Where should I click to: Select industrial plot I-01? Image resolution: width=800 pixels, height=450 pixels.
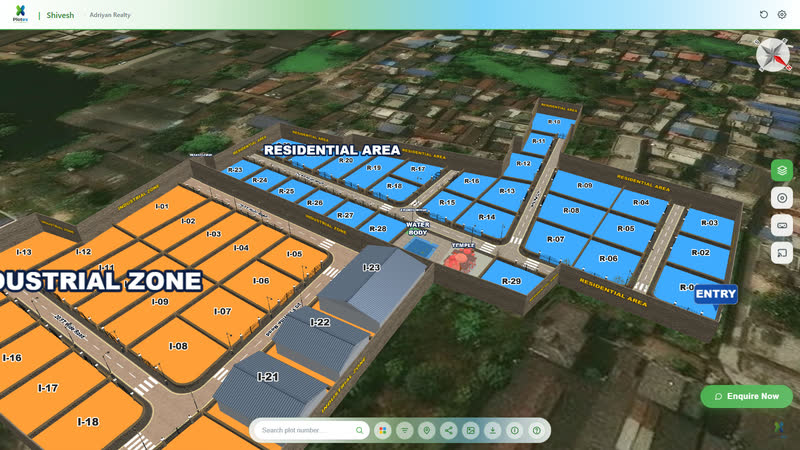pyautogui.click(x=161, y=209)
